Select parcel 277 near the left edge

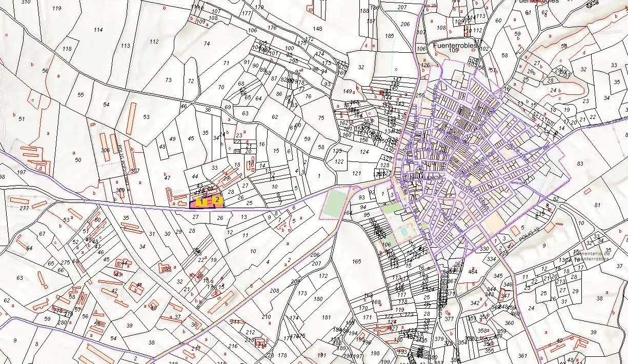24,208
